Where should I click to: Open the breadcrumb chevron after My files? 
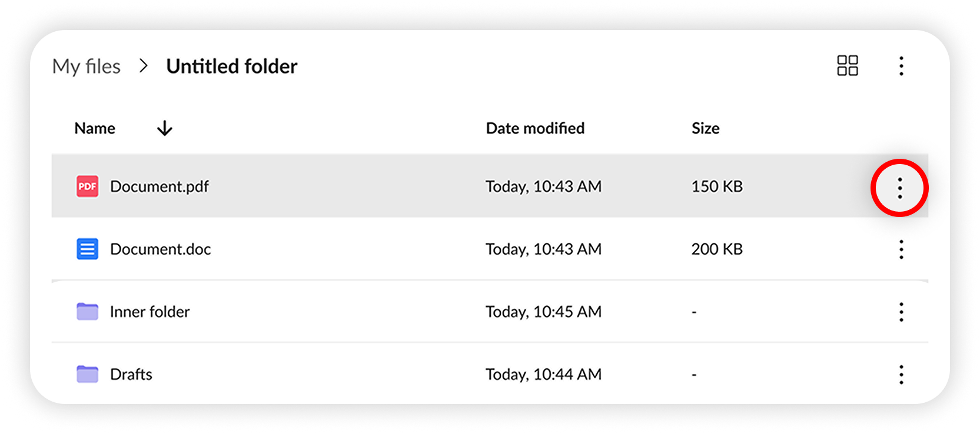(143, 66)
